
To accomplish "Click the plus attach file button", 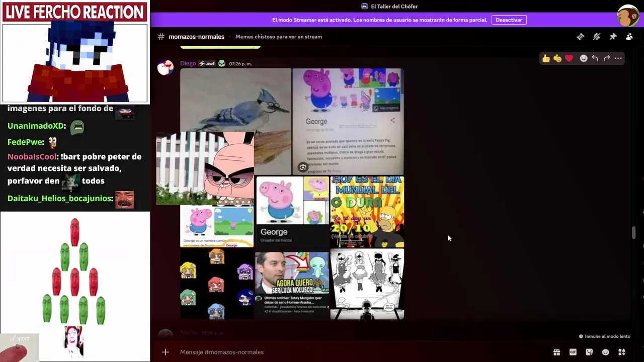I will (166, 352).
